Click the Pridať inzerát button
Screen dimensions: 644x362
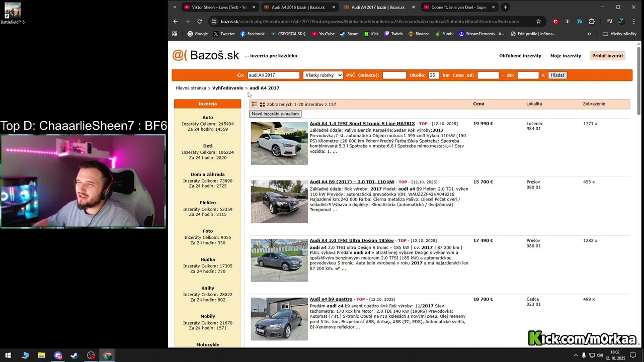click(608, 56)
